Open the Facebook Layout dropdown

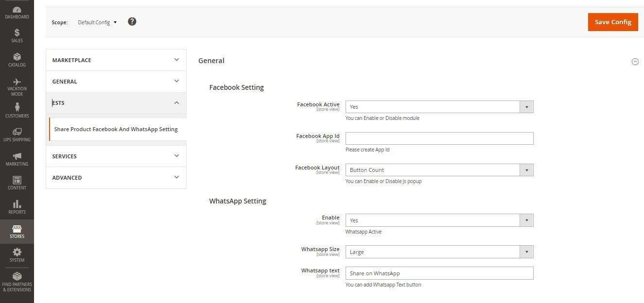click(439, 170)
